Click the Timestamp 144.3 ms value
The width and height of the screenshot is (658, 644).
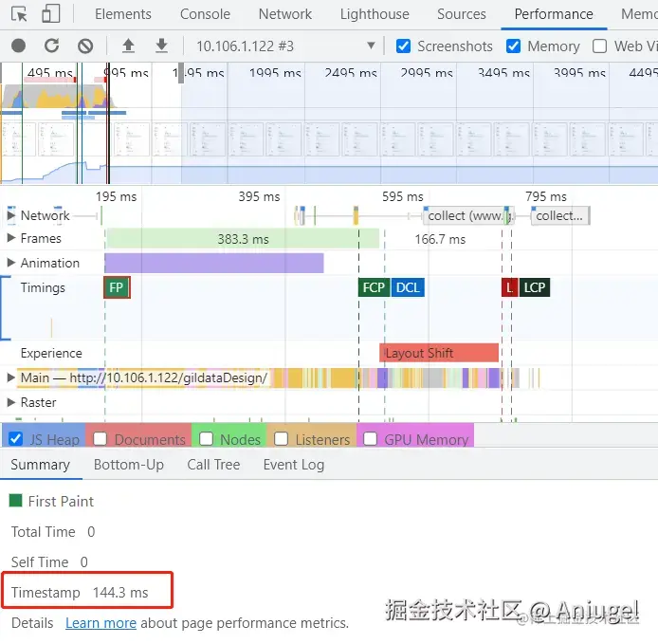(120, 593)
